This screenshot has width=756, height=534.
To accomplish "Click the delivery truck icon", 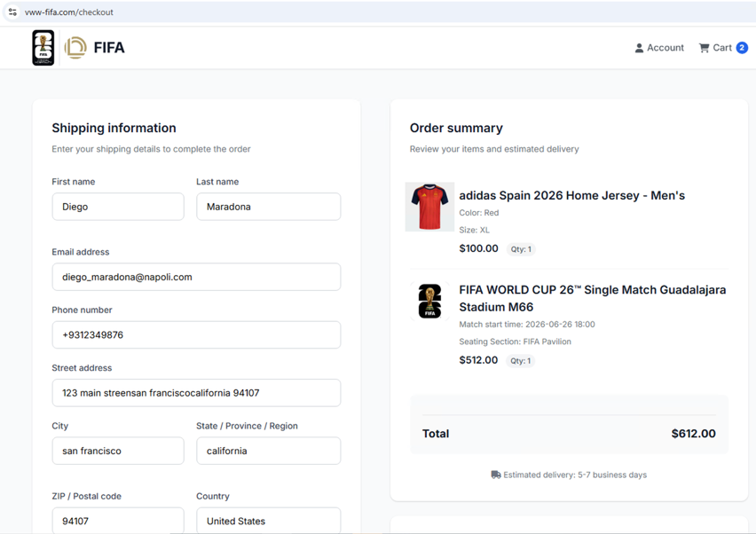I will point(495,475).
